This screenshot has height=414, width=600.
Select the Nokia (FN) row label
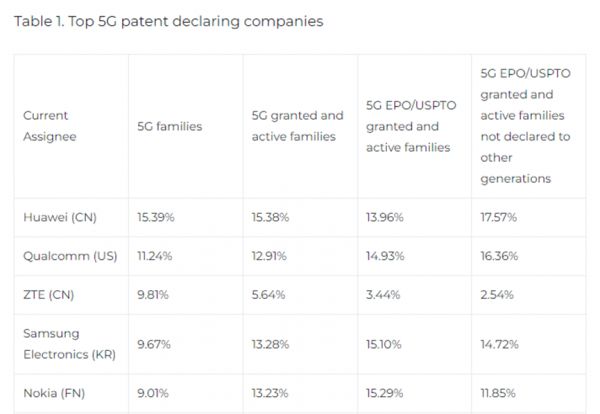[x=52, y=393]
